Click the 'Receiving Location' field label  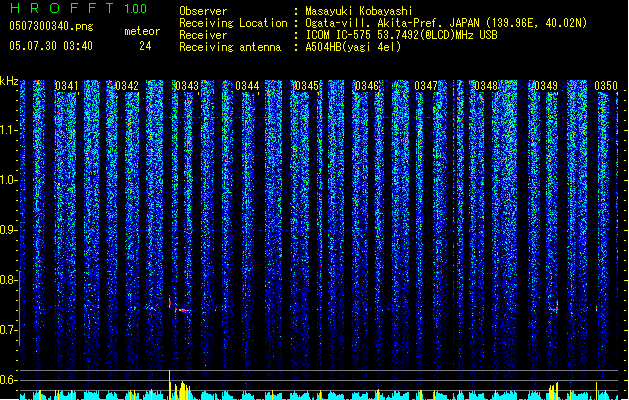click(233, 23)
